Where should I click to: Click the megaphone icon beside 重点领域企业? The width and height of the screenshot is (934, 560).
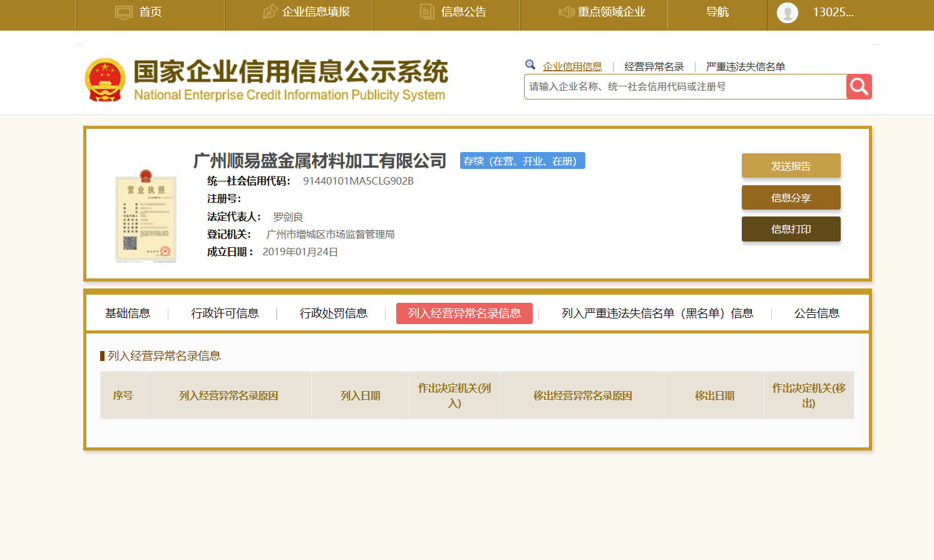[567, 12]
